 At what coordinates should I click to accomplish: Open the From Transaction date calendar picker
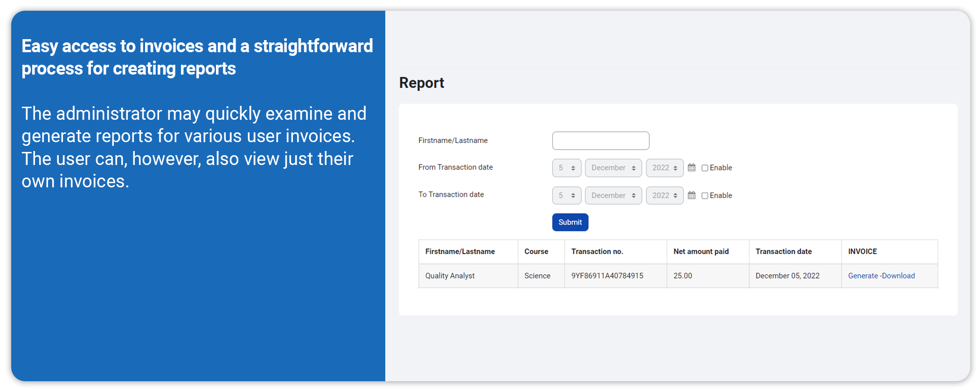pyautogui.click(x=691, y=168)
